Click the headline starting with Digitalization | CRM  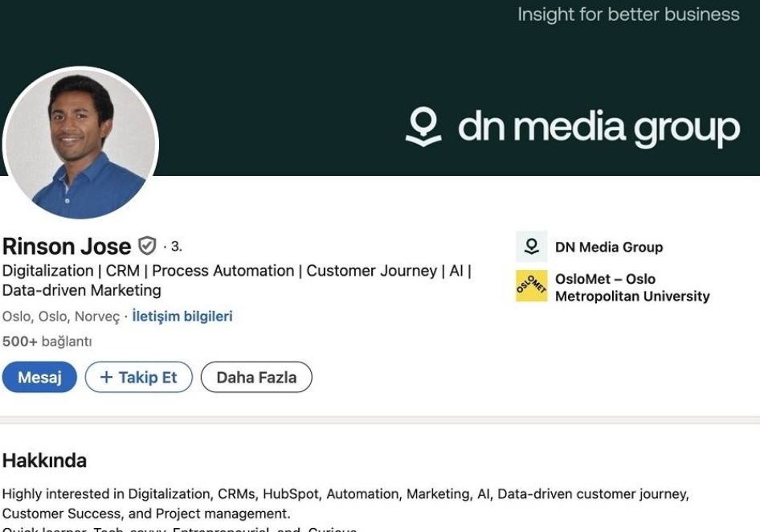coord(236,280)
